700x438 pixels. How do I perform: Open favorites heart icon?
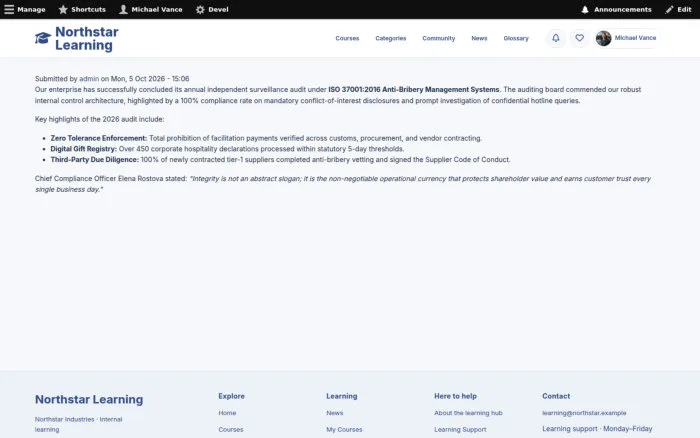579,38
